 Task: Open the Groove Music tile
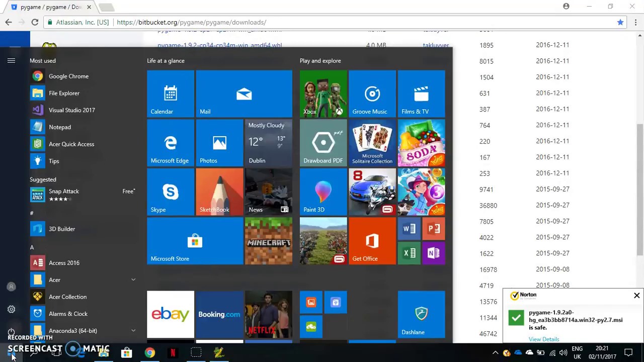point(372,94)
